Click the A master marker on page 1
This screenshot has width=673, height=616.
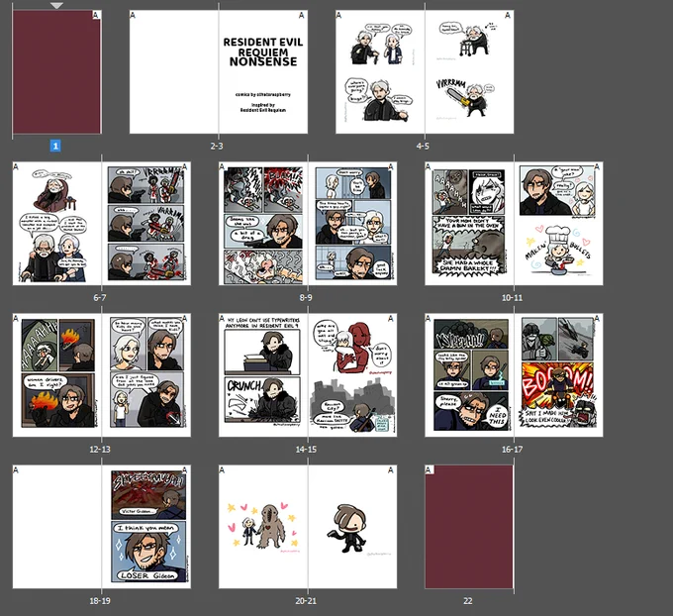click(96, 15)
